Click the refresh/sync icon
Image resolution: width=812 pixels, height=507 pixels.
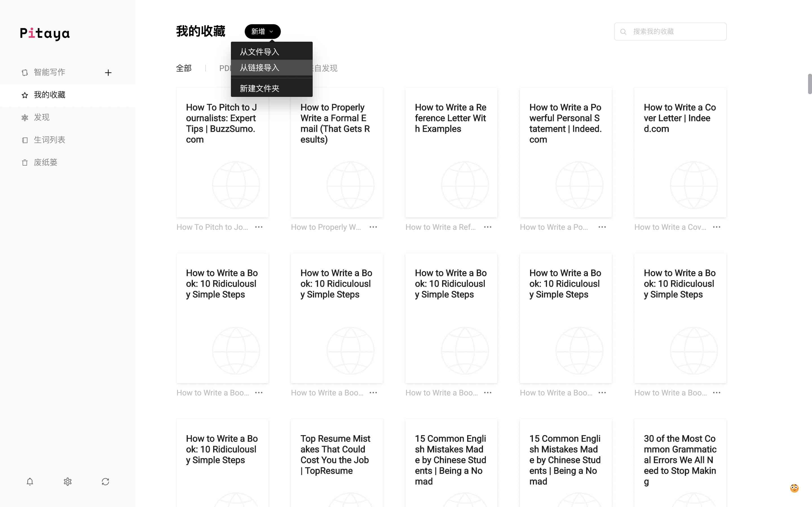point(105,482)
